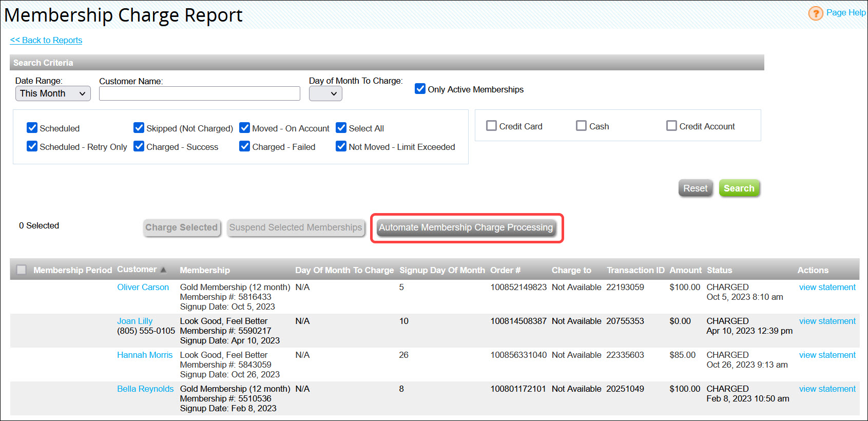
Task: Uncheck Not Moved - Limit Exceeded
Action: tap(341, 146)
